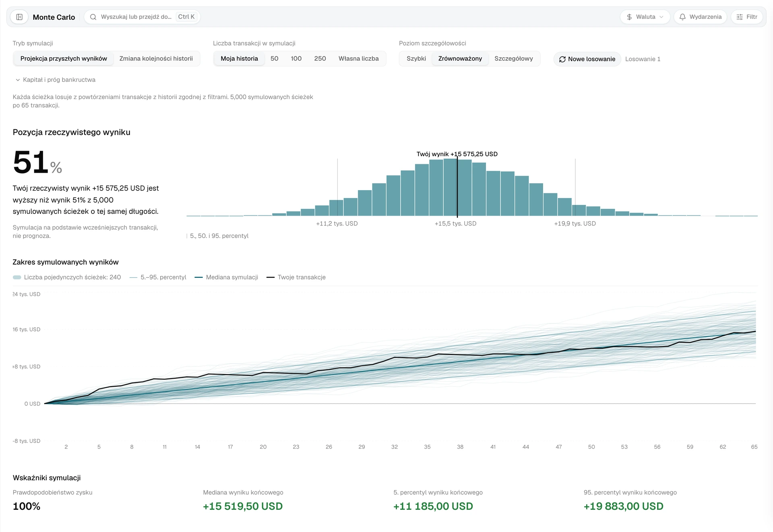Set simulation transactions to 250

tap(320, 58)
